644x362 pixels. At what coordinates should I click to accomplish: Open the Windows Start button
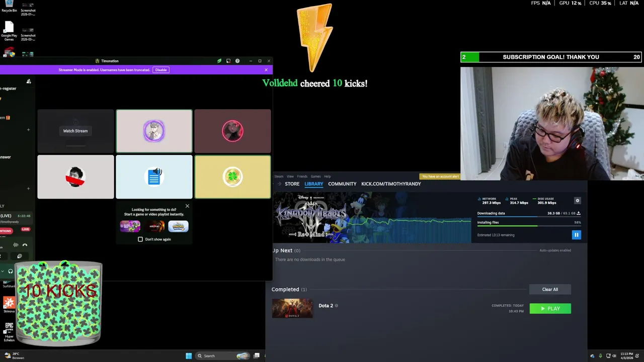click(x=189, y=356)
